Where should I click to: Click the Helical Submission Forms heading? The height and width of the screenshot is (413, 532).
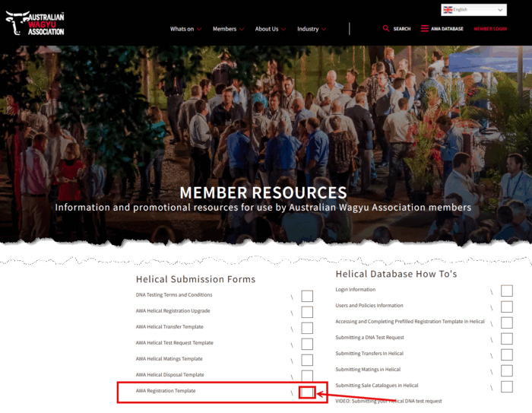pos(195,279)
